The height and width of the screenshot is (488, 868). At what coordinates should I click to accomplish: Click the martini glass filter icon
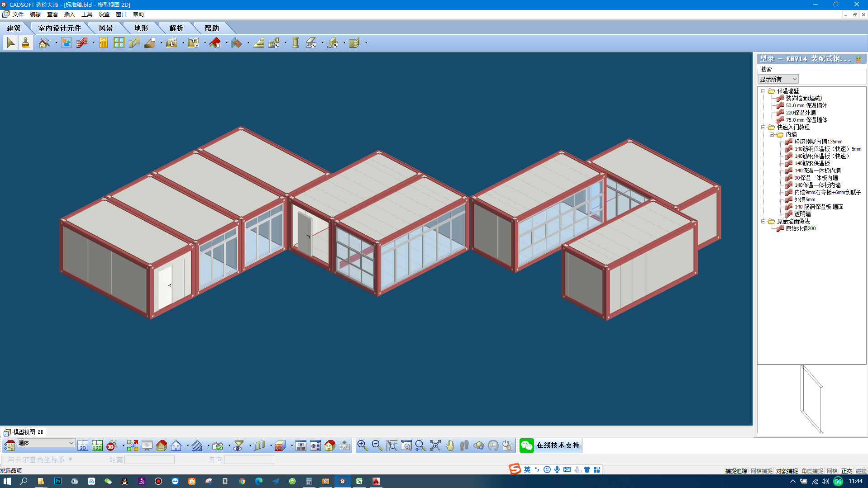coord(238,445)
